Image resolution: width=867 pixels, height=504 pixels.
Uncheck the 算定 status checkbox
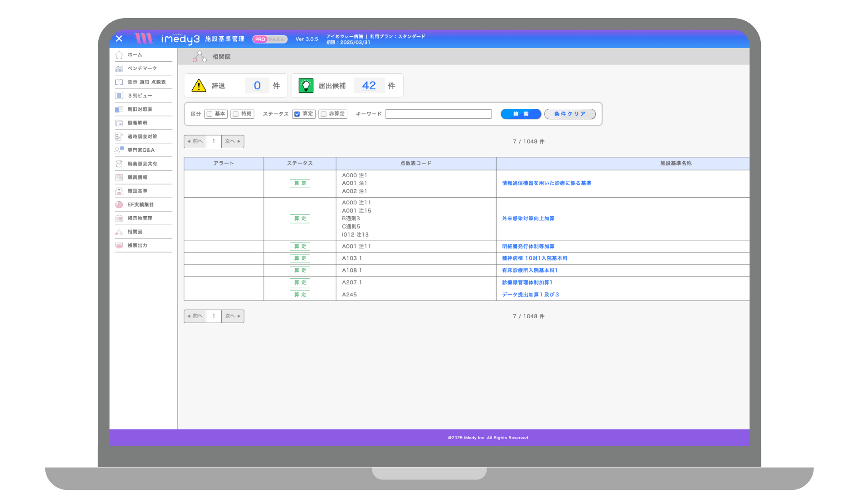297,114
